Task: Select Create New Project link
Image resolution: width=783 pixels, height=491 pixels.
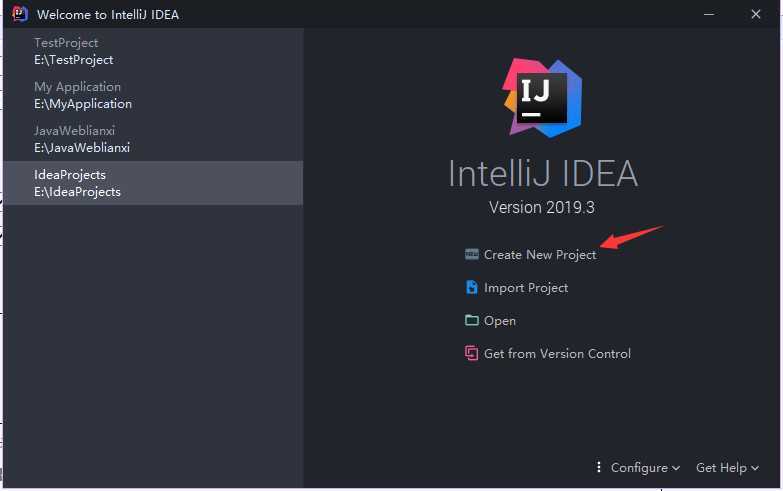Action: [x=540, y=255]
